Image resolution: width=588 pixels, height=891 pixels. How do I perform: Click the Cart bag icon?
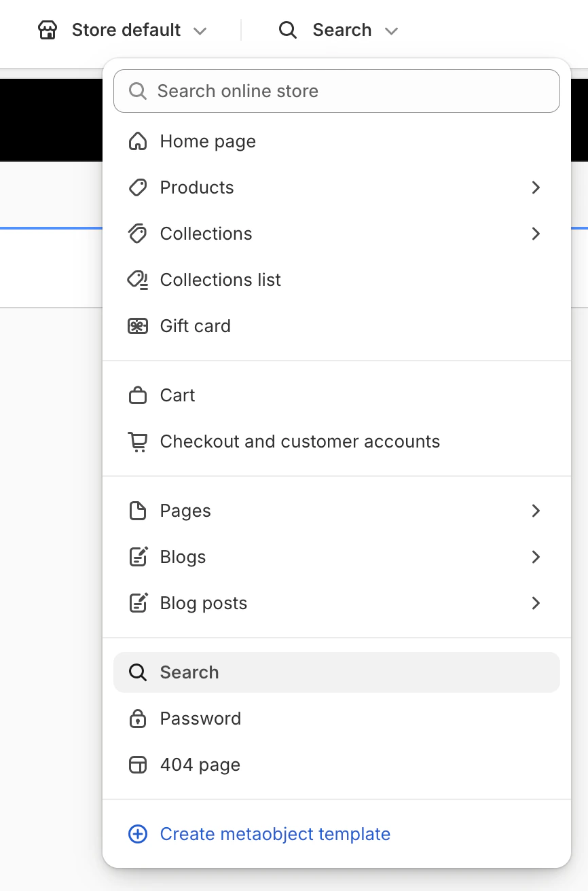[138, 395]
